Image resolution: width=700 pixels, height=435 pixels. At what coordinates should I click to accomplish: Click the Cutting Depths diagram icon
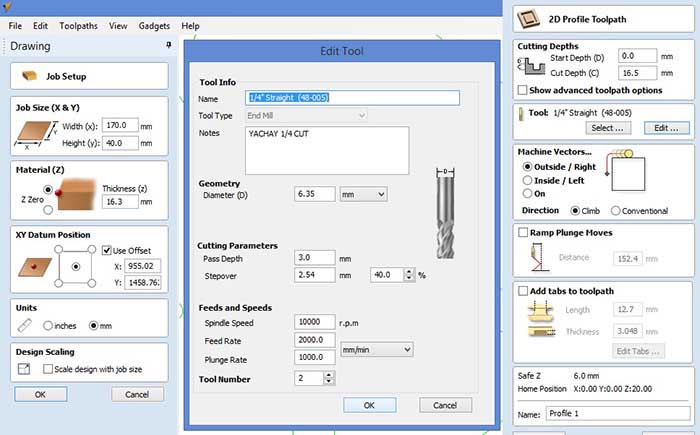point(531,66)
